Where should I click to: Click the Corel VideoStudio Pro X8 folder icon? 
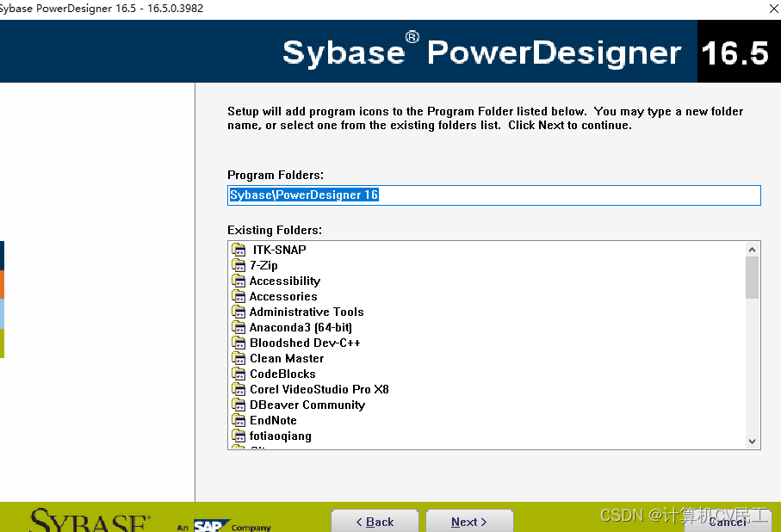coord(239,388)
